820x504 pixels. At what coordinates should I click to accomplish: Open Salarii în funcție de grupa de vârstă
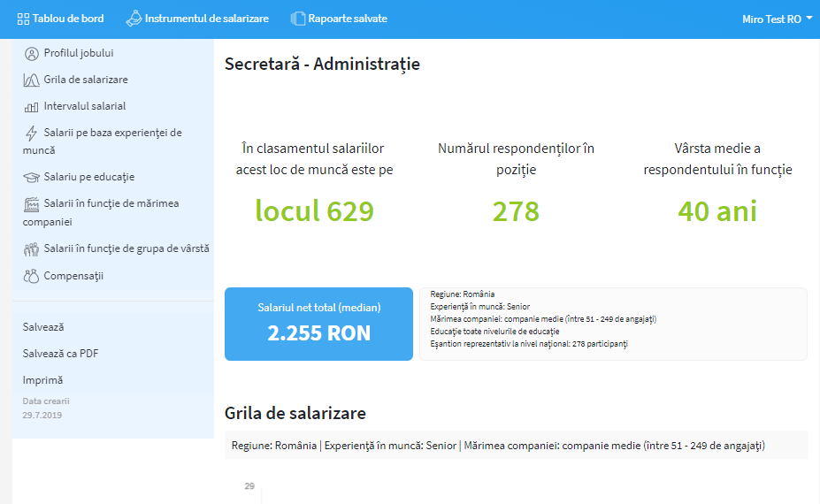click(126, 248)
